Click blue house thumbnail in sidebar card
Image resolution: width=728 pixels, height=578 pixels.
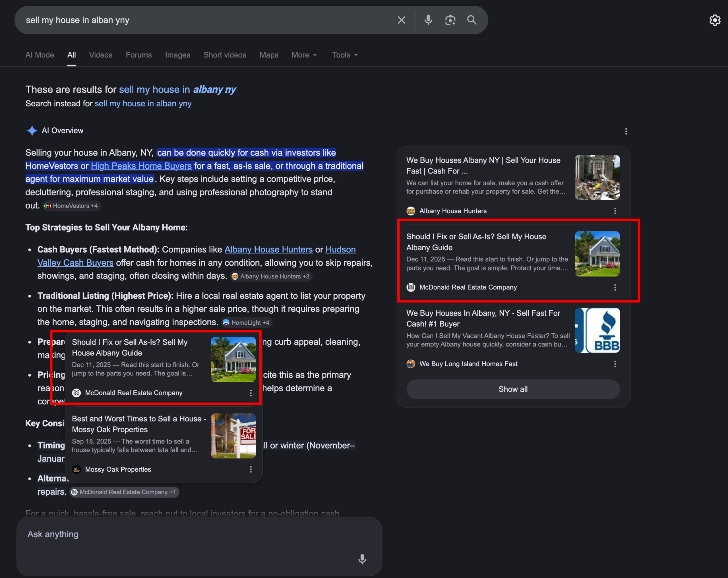click(597, 254)
